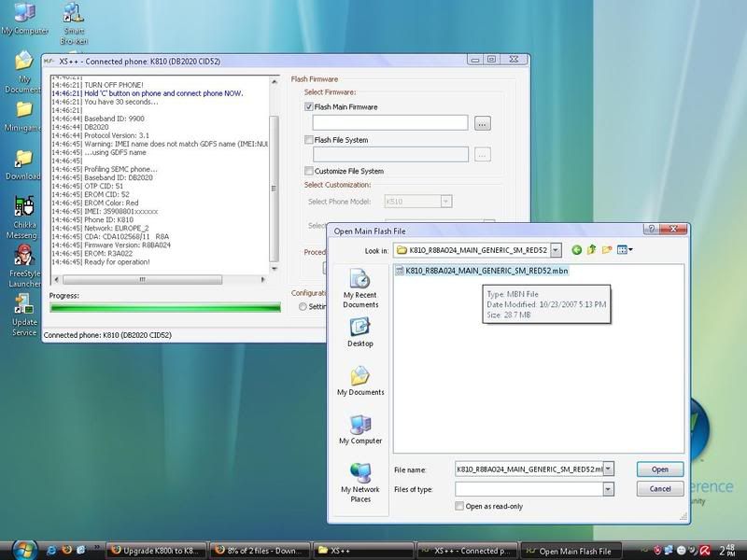Uncheck Flash Main Firmware checkbox

click(x=309, y=106)
